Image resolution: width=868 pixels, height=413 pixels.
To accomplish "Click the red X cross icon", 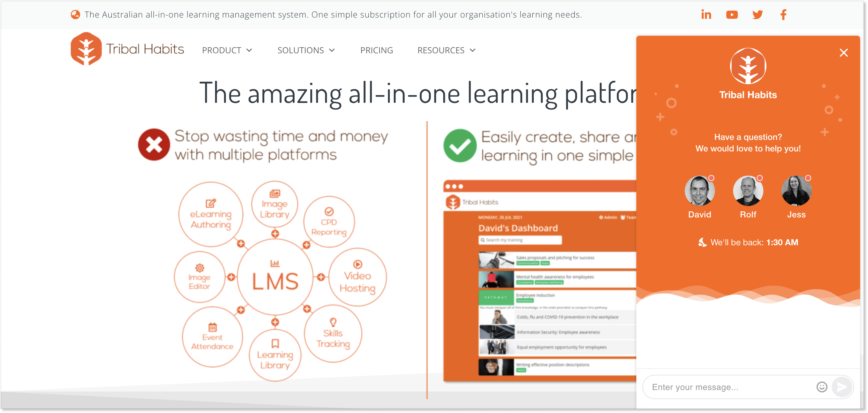I will pyautogui.click(x=154, y=145).
